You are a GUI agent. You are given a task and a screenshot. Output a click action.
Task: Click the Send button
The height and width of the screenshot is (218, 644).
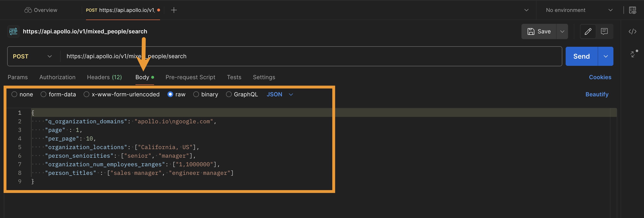pyautogui.click(x=581, y=56)
